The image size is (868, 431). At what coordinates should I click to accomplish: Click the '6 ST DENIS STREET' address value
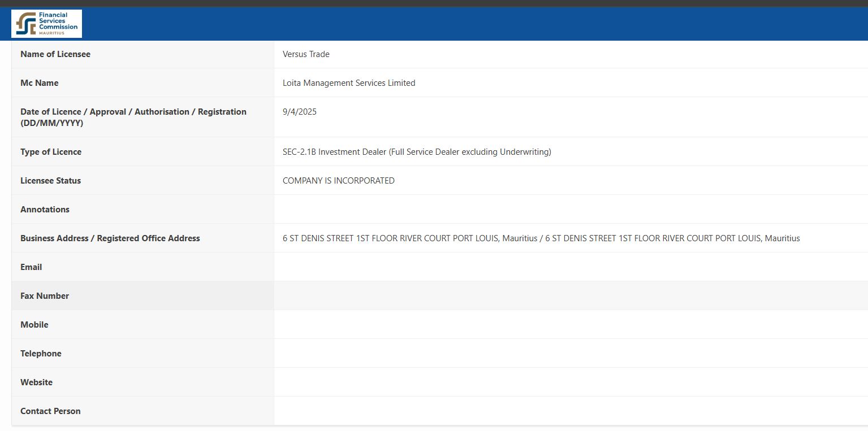541,238
